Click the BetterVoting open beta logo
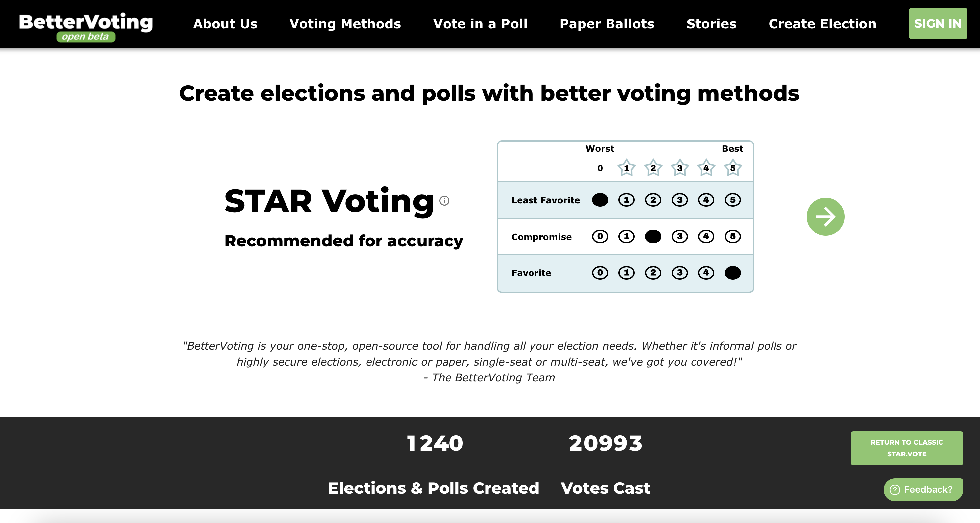Screen dimensions: 980x523 click(86, 26)
